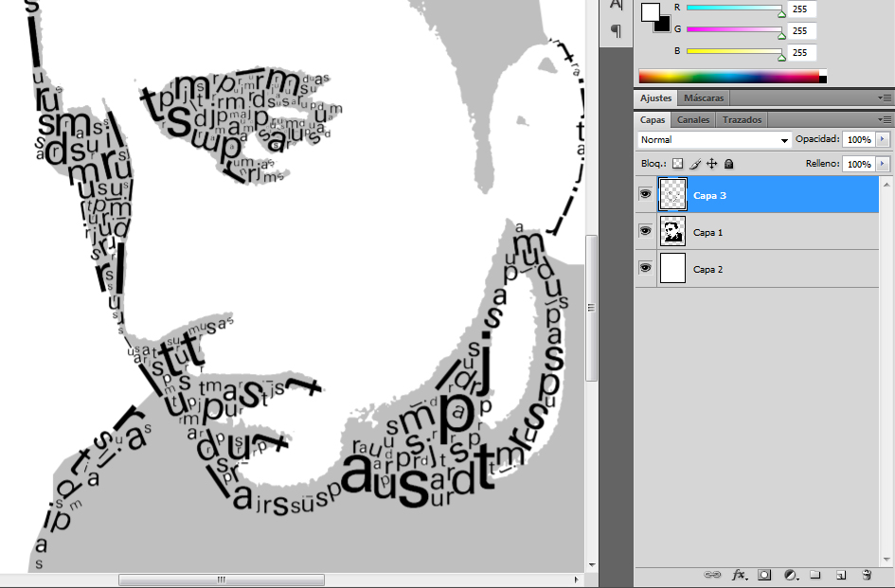This screenshot has height=588, width=895.
Task: Create a new layer
Action: coord(841,575)
